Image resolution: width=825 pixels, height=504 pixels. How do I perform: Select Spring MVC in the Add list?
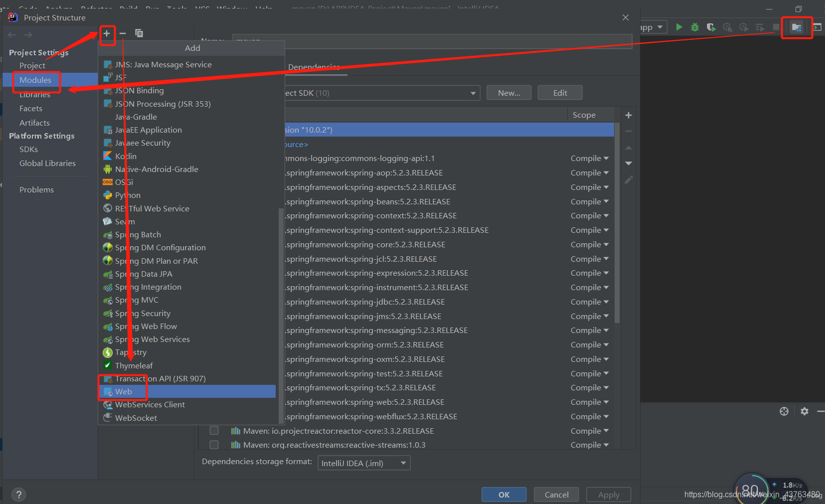tap(187, 300)
